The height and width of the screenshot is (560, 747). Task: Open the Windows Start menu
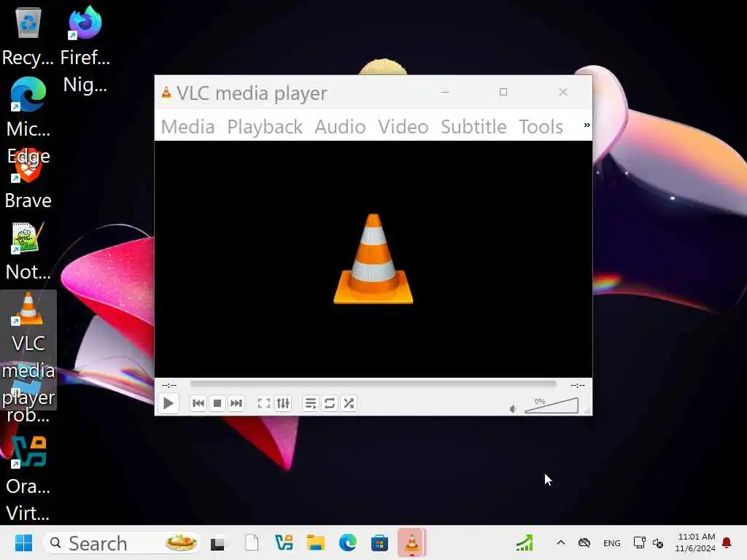pyautogui.click(x=23, y=542)
